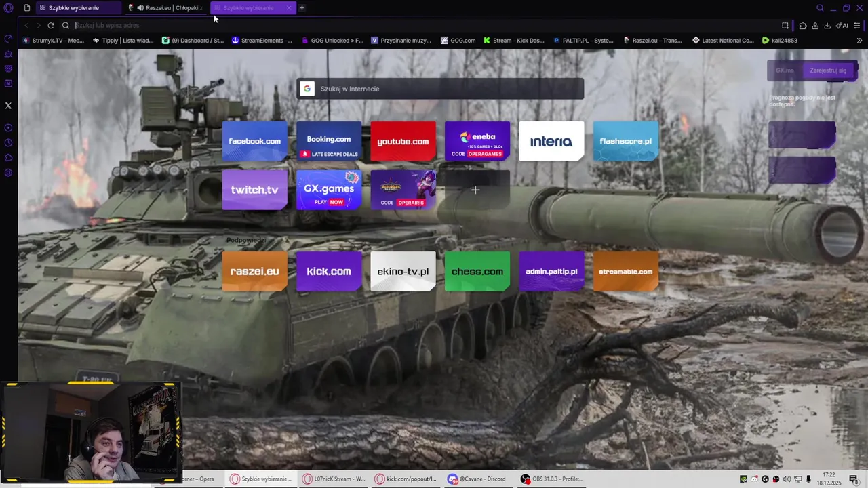Open the GX Control icon in sidebar
This screenshot has width=868, height=488.
coord(8,39)
